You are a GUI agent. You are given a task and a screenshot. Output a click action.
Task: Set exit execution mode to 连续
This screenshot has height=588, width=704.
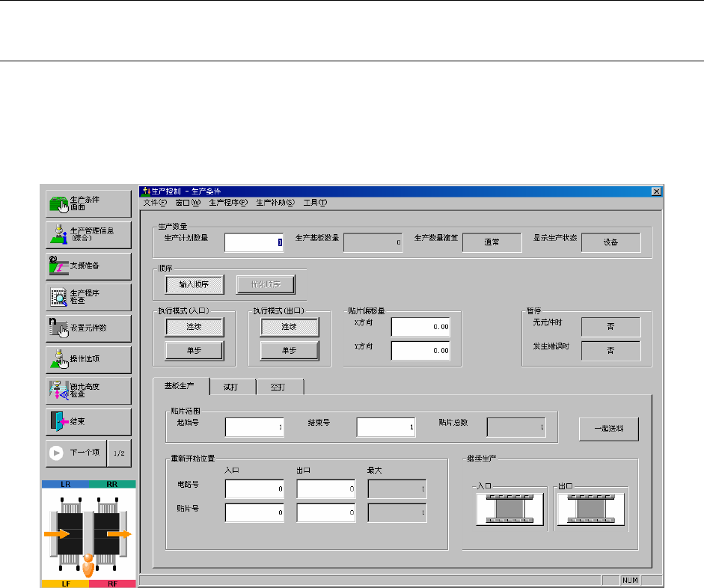[290, 327]
